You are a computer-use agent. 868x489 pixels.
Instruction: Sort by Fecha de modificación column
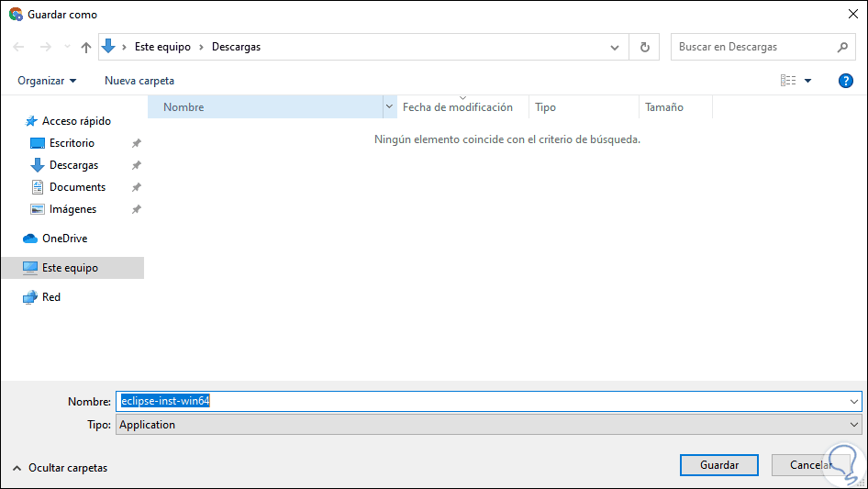click(462, 107)
